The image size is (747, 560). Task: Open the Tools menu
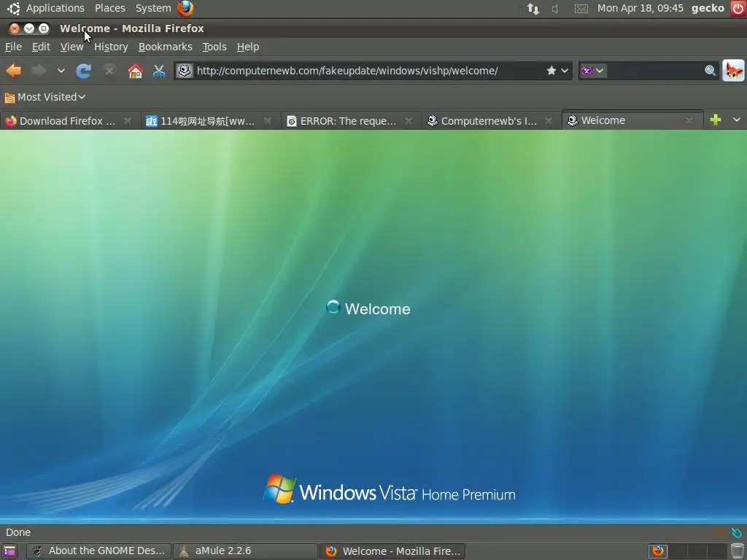click(x=214, y=47)
